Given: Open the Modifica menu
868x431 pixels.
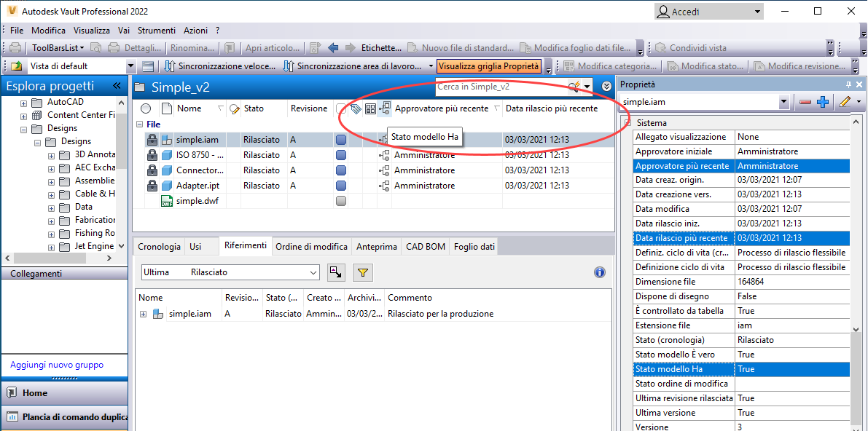Looking at the screenshot, I should click(x=48, y=31).
